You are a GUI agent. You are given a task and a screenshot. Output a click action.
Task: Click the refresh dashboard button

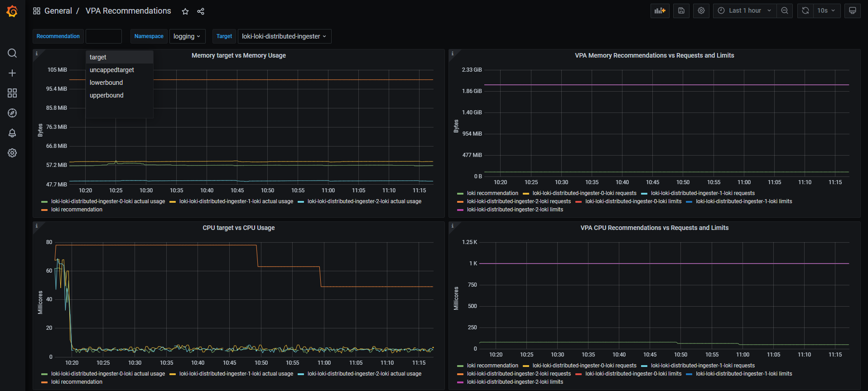pyautogui.click(x=805, y=10)
